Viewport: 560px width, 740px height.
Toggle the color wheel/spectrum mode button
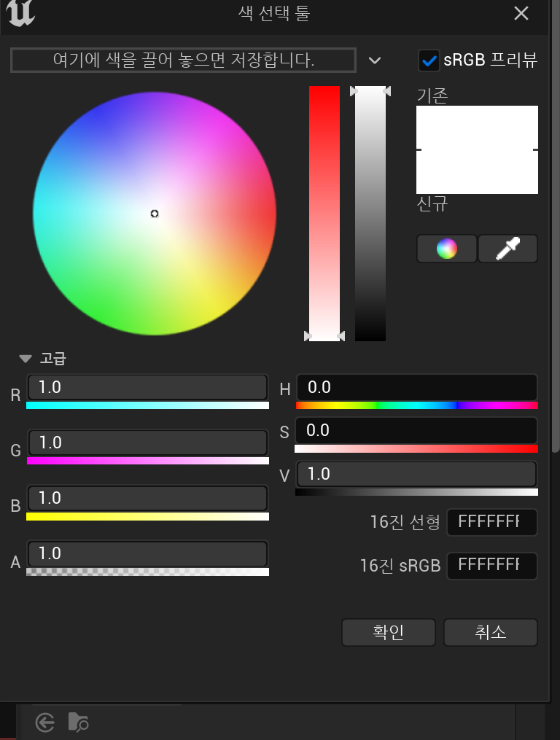click(447, 248)
